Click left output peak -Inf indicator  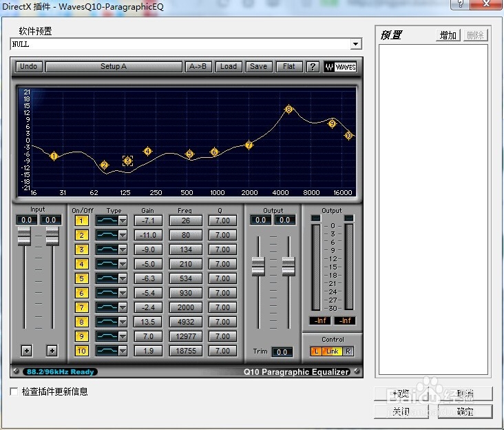pyautogui.click(x=320, y=320)
